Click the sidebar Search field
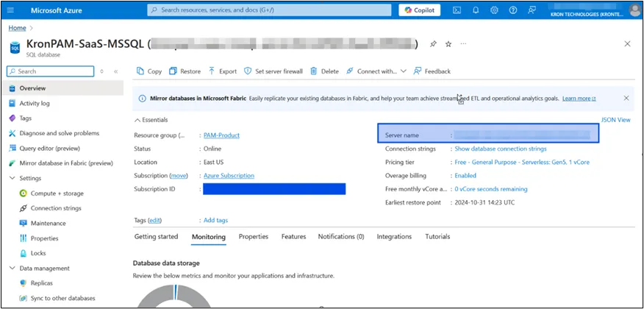Image resolution: width=644 pixels, height=309 pixels. [51, 71]
